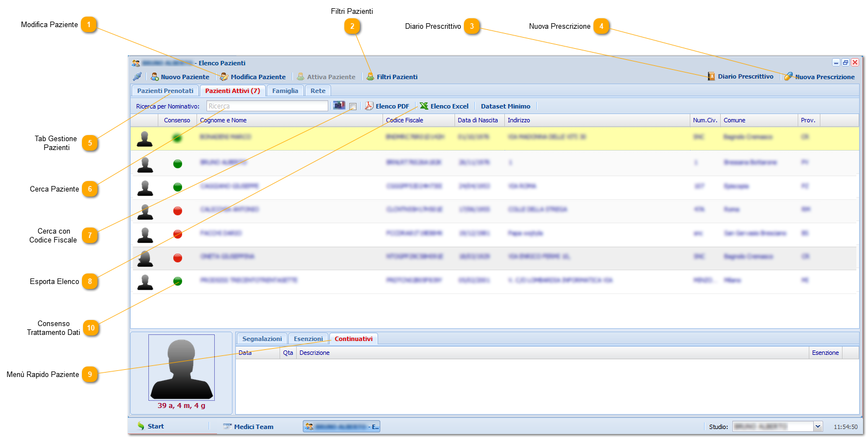The image size is (868, 439).
Task: Click the Nuovo Paziente toolbar icon
Action: pyautogui.click(x=155, y=77)
